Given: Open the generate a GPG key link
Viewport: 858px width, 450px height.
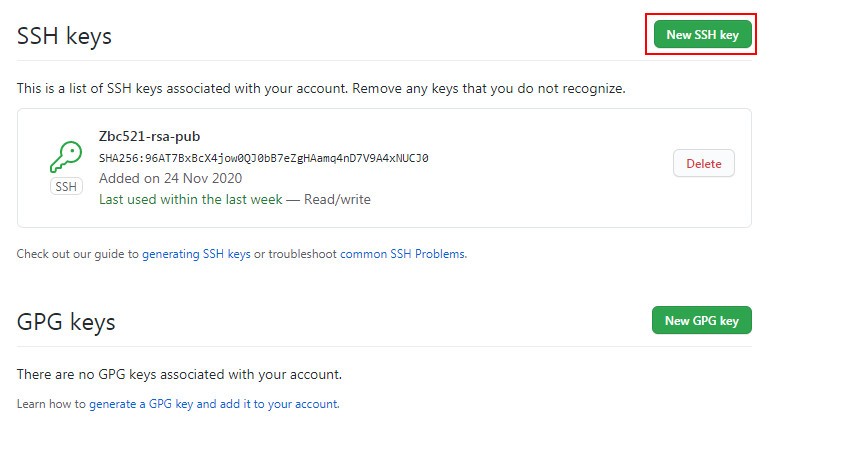Looking at the screenshot, I should click(213, 404).
